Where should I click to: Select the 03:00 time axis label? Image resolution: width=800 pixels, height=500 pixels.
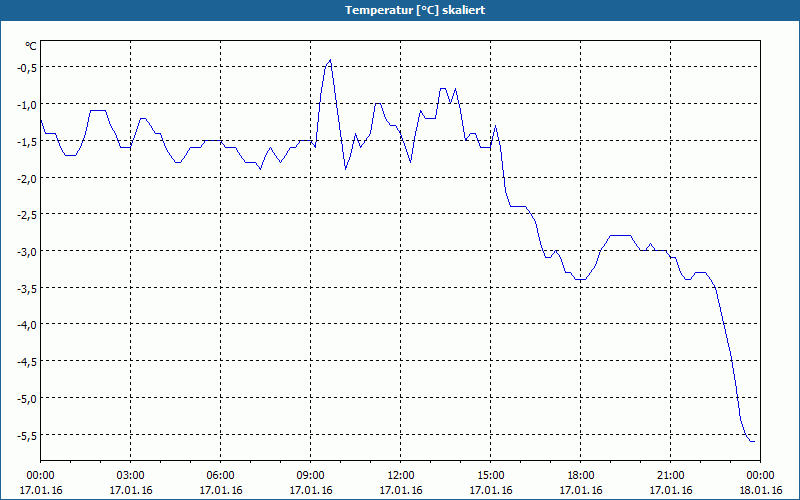pyautogui.click(x=131, y=476)
